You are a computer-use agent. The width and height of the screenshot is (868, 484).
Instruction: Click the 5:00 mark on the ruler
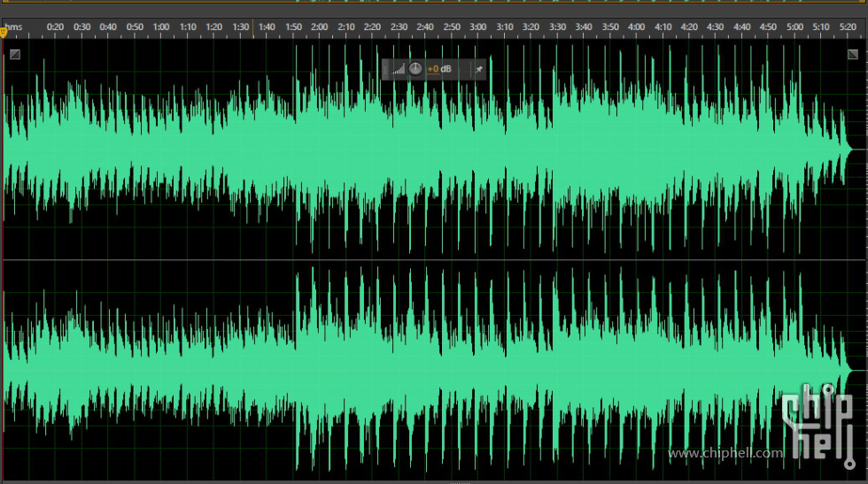[x=794, y=27]
